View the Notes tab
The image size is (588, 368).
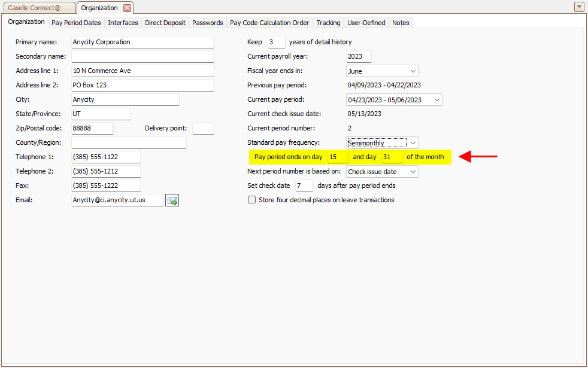click(x=401, y=23)
